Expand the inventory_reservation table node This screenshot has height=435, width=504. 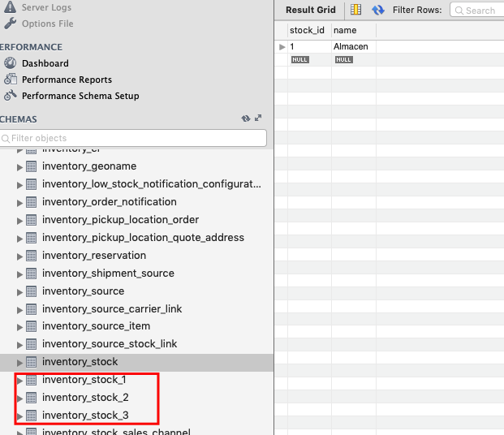[20, 256]
